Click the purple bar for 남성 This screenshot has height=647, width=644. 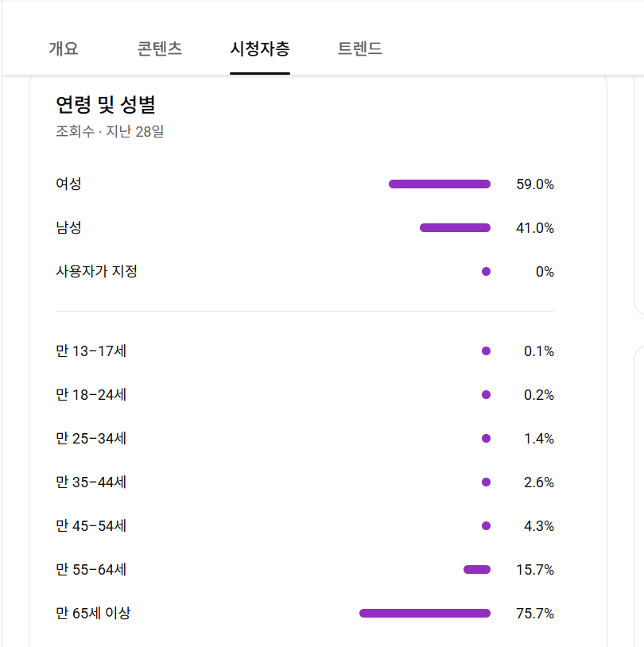coord(455,228)
